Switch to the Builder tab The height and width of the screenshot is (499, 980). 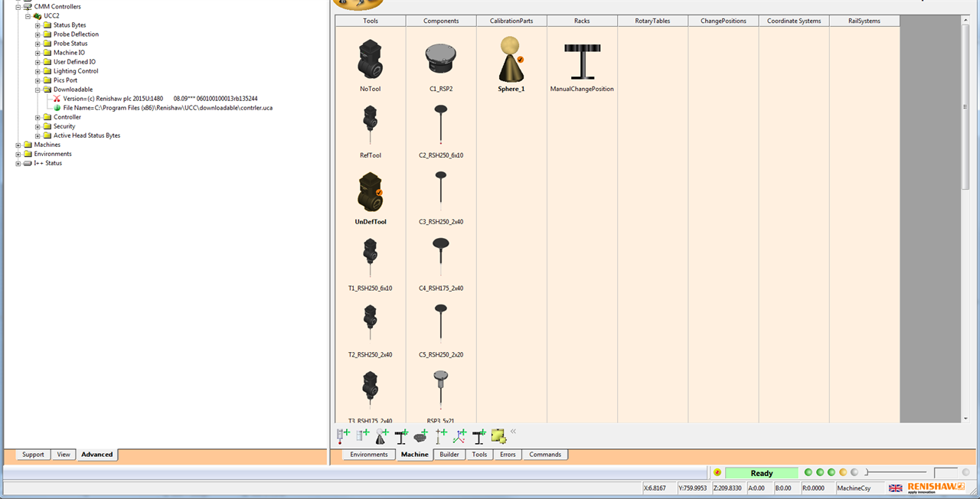point(449,455)
